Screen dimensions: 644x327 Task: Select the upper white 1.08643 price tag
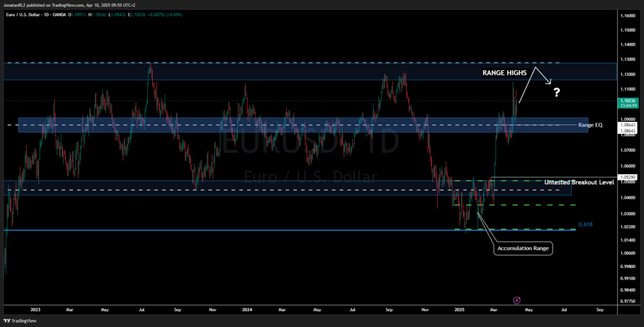pos(627,125)
